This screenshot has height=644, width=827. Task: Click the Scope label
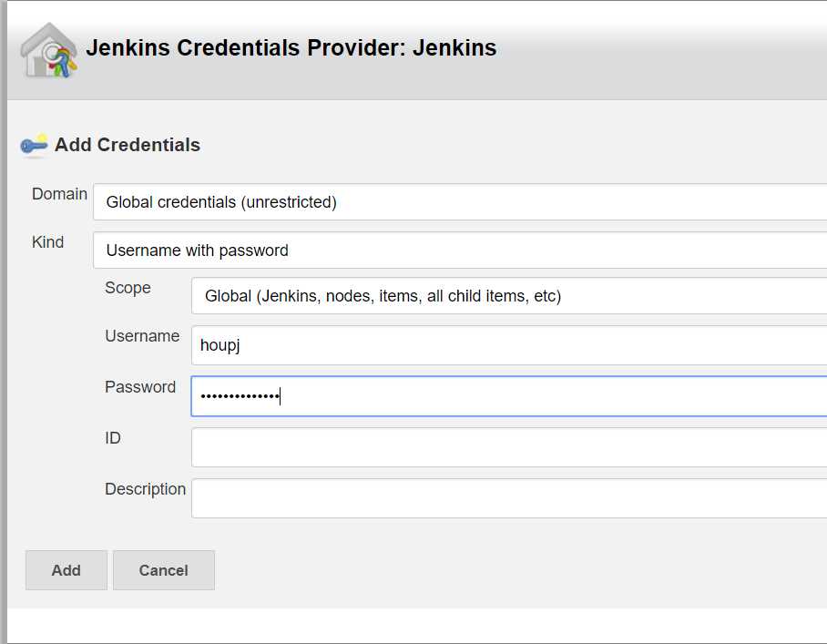click(128, 288)
